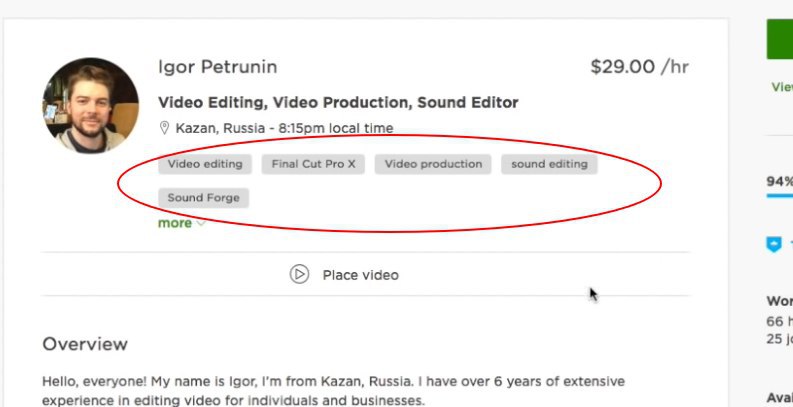Viewport: 793px width, 407px height.
Task: Select the sound editing skill tag
Action: (x=549, y=164)
